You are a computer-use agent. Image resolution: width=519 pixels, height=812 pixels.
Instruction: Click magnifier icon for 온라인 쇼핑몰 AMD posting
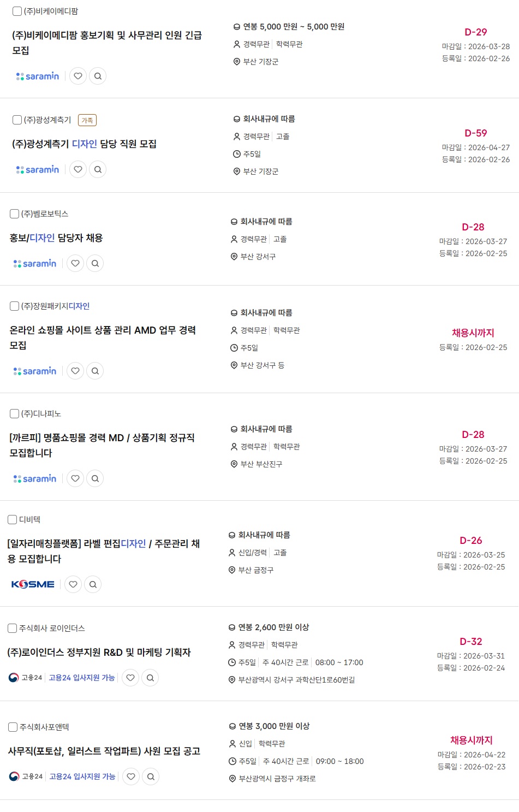(x=95, y=371)
